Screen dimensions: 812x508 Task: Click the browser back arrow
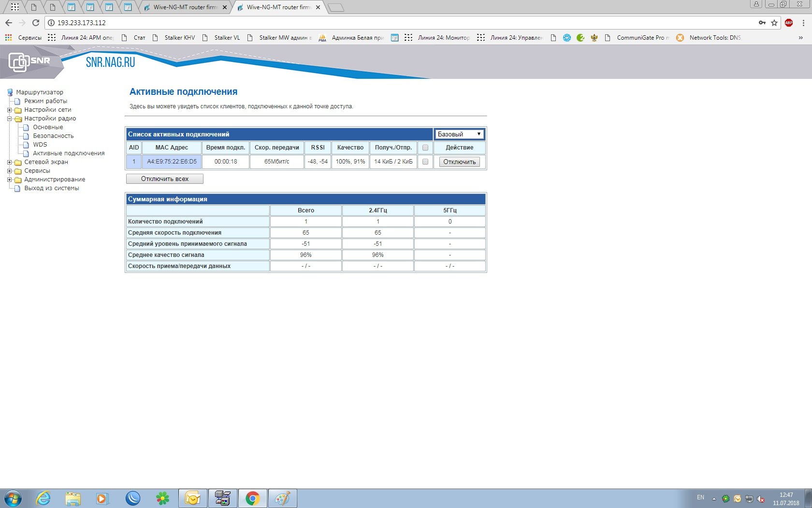(x=9, y=23)
